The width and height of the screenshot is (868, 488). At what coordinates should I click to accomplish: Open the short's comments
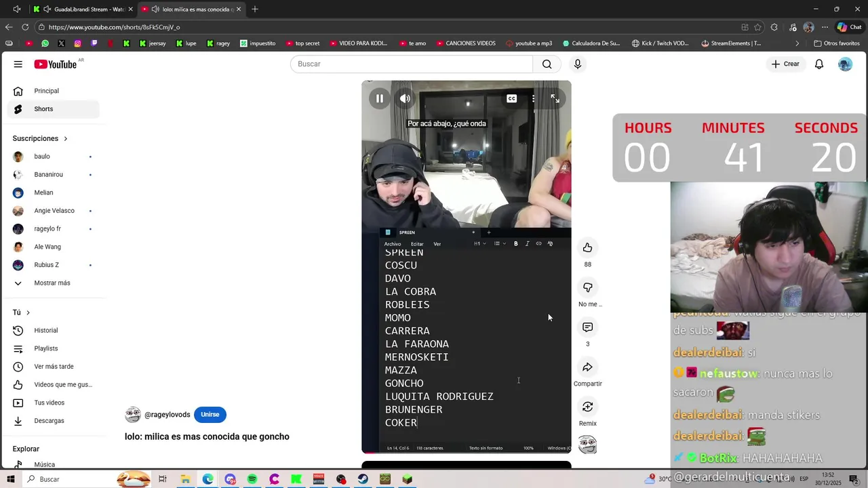pos(587,327)
